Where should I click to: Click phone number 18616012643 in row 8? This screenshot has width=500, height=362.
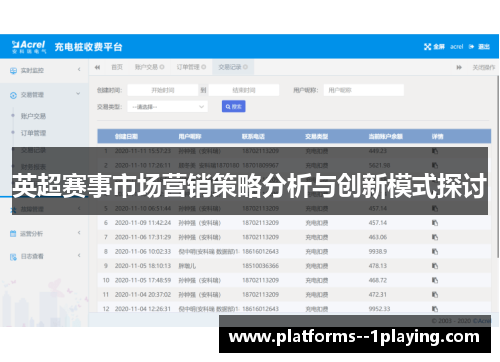point(260,251)
